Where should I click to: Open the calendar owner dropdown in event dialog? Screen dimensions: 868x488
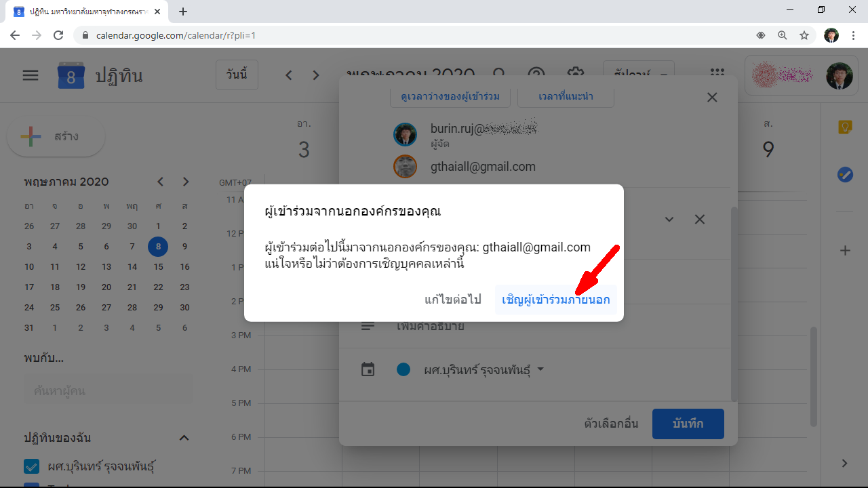[x=540, y=370]
